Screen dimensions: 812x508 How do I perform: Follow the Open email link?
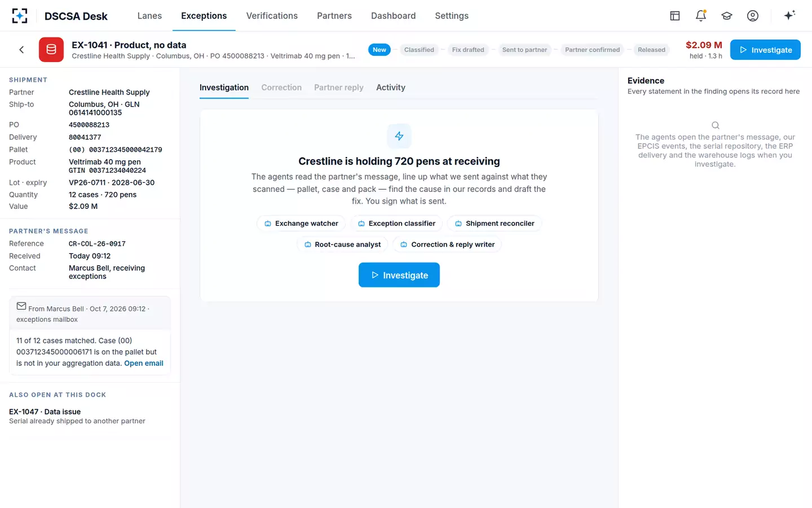[144, 363]
